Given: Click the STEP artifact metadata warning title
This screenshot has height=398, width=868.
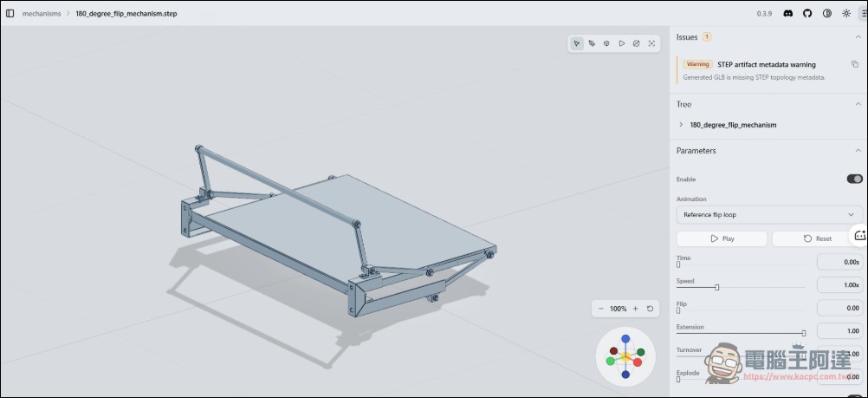Looking at the screenshot, I should tap(766, 64).
